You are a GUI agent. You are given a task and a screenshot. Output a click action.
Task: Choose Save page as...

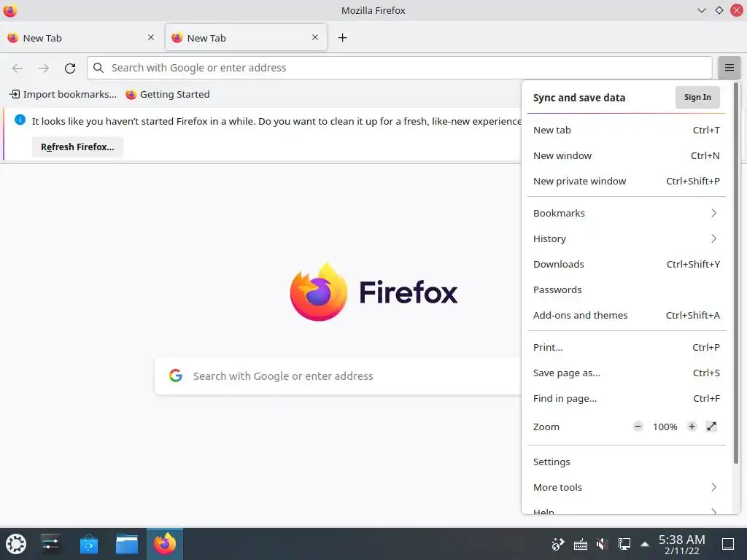coord(626,373)
